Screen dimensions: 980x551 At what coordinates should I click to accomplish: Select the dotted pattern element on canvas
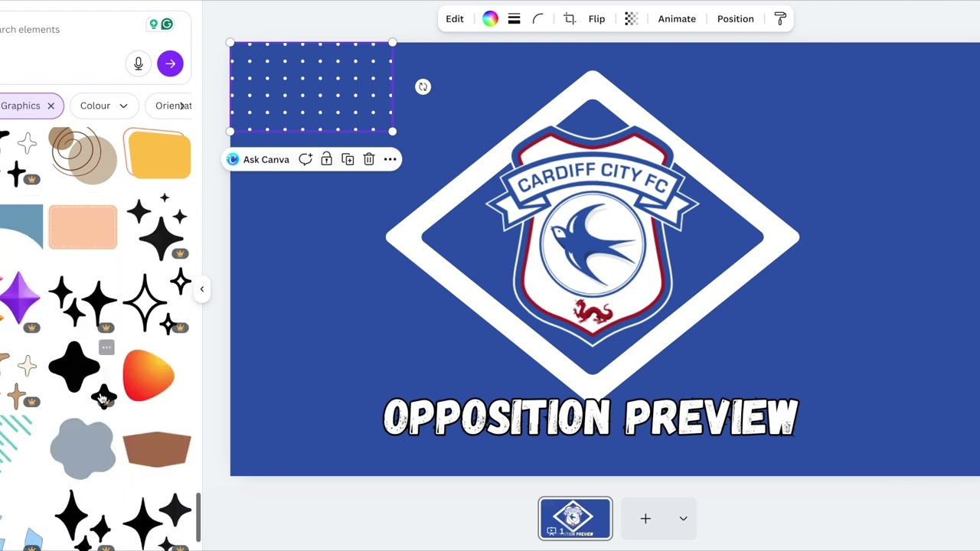coord(312,87)
